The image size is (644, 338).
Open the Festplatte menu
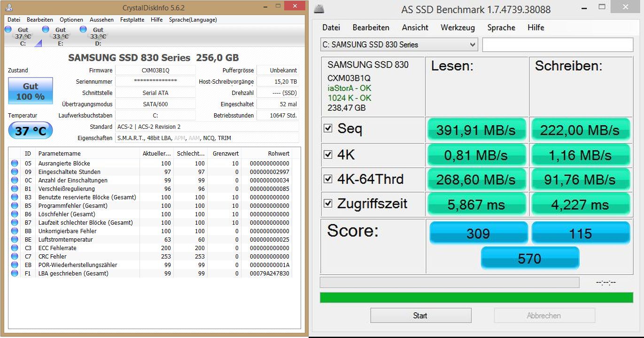(132, 20)
